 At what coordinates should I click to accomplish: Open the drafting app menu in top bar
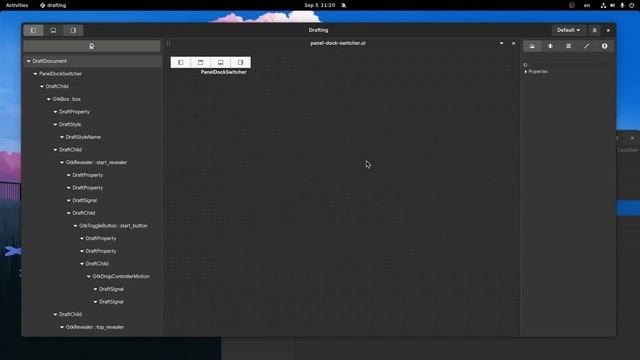point(53,5)
